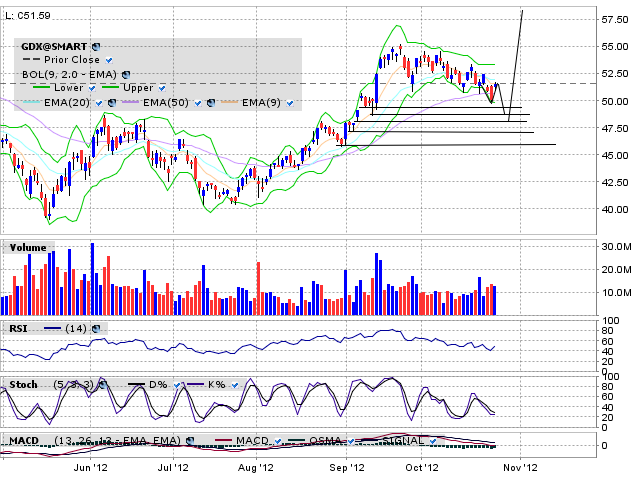Viewport: 640px width, 480px height.
Task: Uncheck the Bollinger Upper band checkbox
Action: 162,88
